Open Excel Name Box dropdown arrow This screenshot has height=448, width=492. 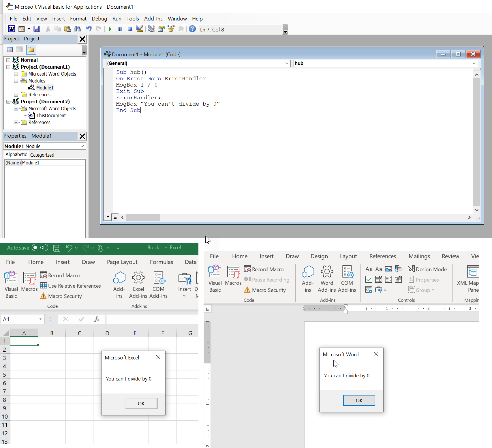click(x=40, y=319)
